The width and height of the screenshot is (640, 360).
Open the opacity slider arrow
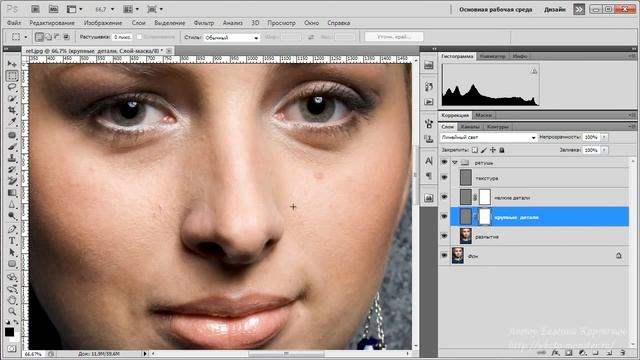(x=604, y=137)
